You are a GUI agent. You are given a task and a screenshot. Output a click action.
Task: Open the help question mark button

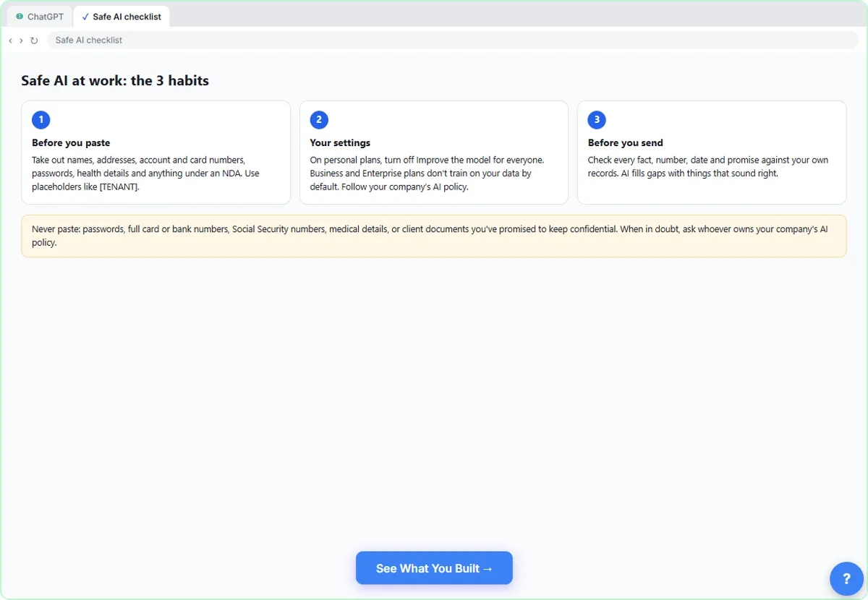846,579
